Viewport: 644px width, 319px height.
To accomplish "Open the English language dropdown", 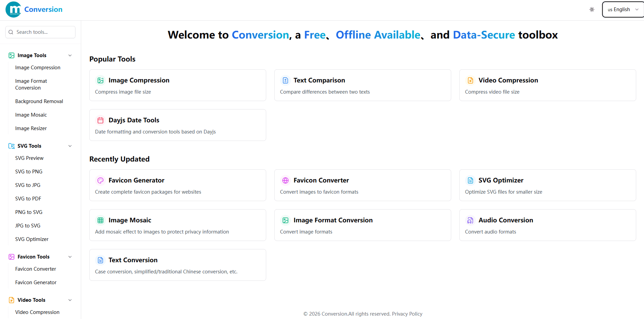I will [x=623, y=9].
